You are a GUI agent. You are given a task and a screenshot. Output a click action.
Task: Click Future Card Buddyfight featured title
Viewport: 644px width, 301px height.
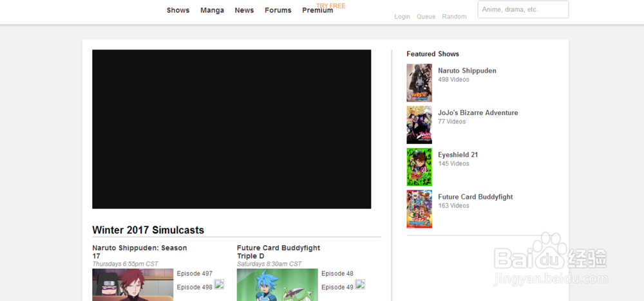tap(475, 197)
